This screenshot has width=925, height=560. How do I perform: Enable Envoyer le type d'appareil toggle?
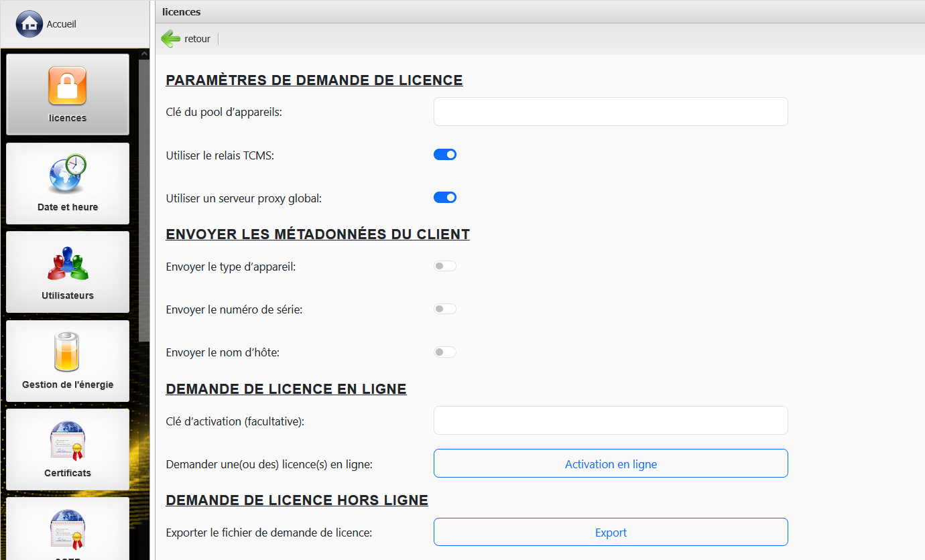[445, 266]
